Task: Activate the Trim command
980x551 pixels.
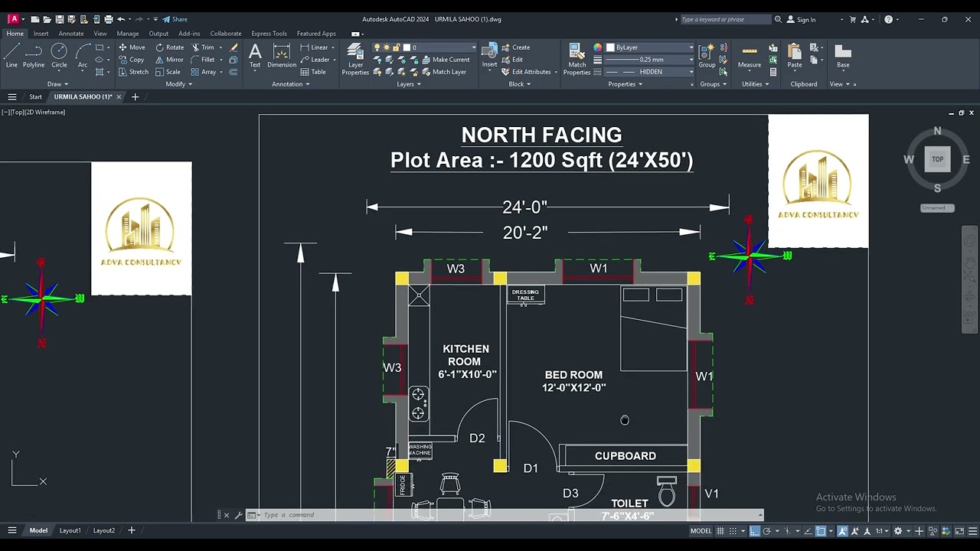Action: tap(203, 47)
